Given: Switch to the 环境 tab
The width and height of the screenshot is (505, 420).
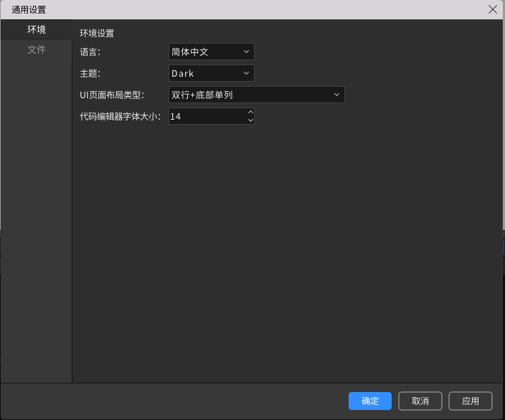Looking at the screenshot, I should click(x=37, y=29).
